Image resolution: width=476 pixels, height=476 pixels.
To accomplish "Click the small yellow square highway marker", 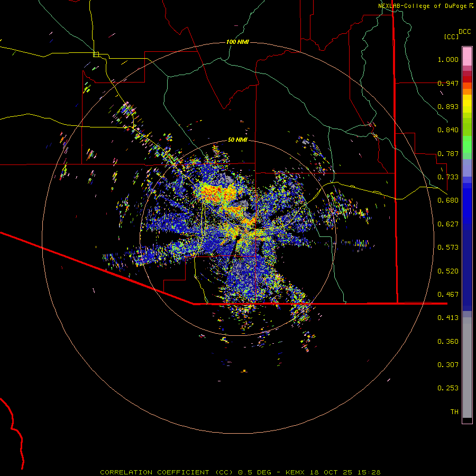I will tap(96, 54).
